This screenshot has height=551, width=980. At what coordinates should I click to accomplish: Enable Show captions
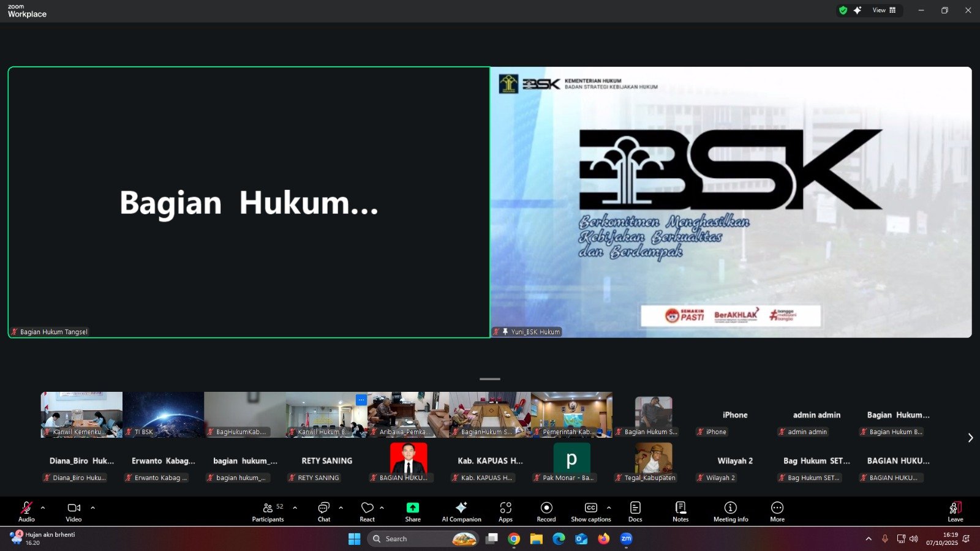(590, 511)
